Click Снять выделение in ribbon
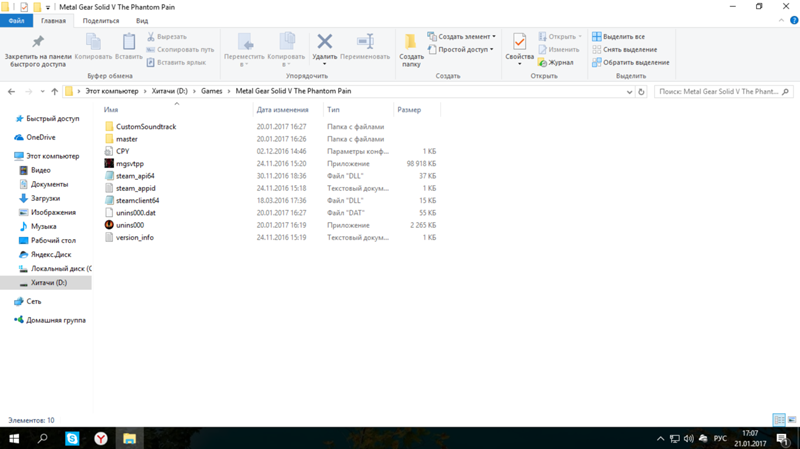The image size is (800, 449). point(624,49)
